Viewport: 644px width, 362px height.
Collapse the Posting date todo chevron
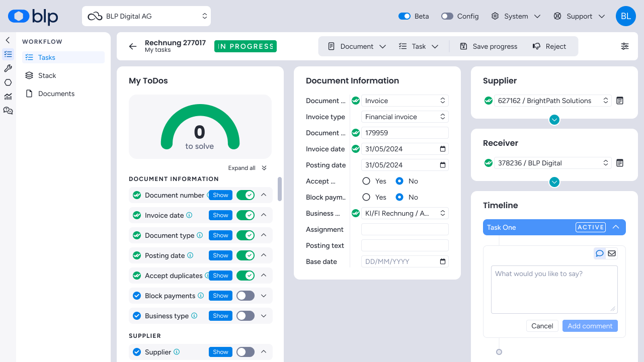(x=264, y=255)
